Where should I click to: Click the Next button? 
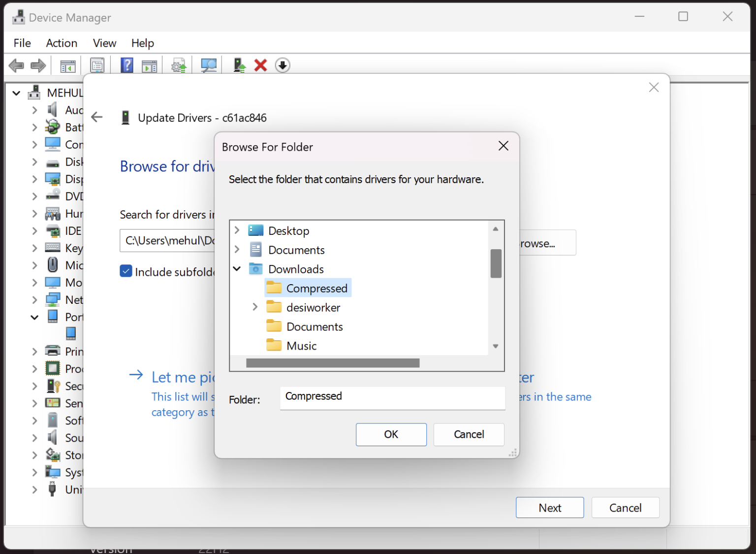coord(549,507)
